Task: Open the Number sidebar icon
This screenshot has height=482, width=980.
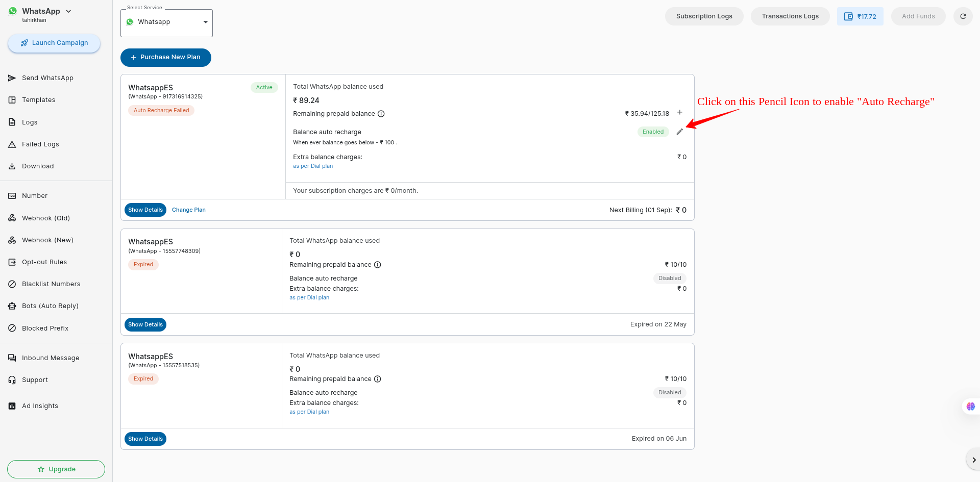Action: [12, 196]
